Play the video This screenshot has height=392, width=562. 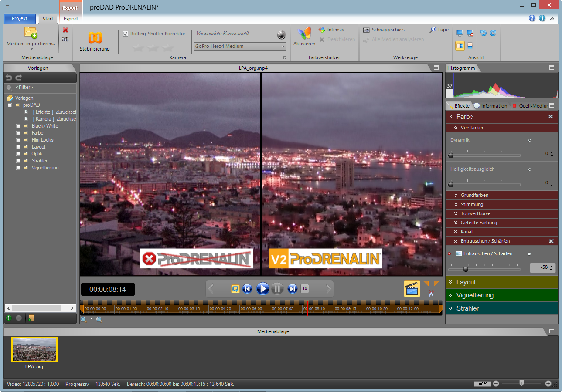pos(262,289)
